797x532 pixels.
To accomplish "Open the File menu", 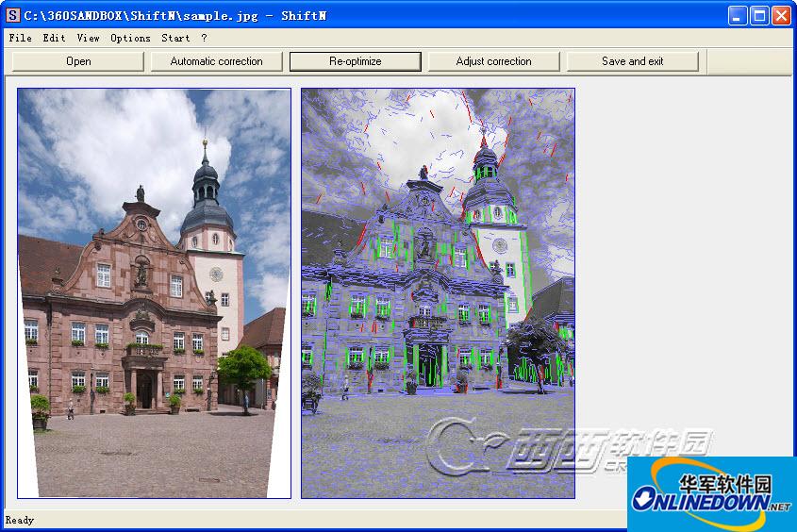I will pos(21,38).
